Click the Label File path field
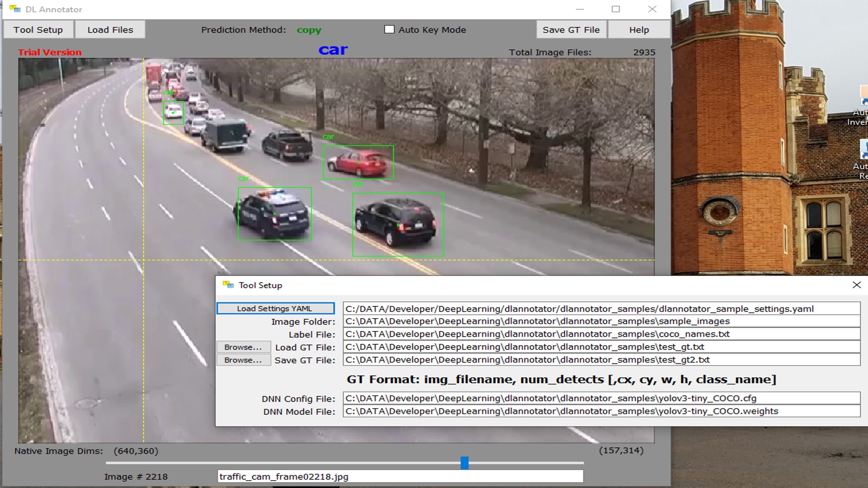 coord(601,334)
